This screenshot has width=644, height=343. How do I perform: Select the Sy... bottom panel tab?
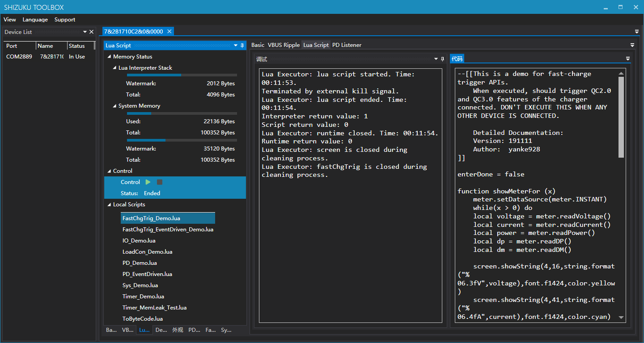click(x=226, y=330)
